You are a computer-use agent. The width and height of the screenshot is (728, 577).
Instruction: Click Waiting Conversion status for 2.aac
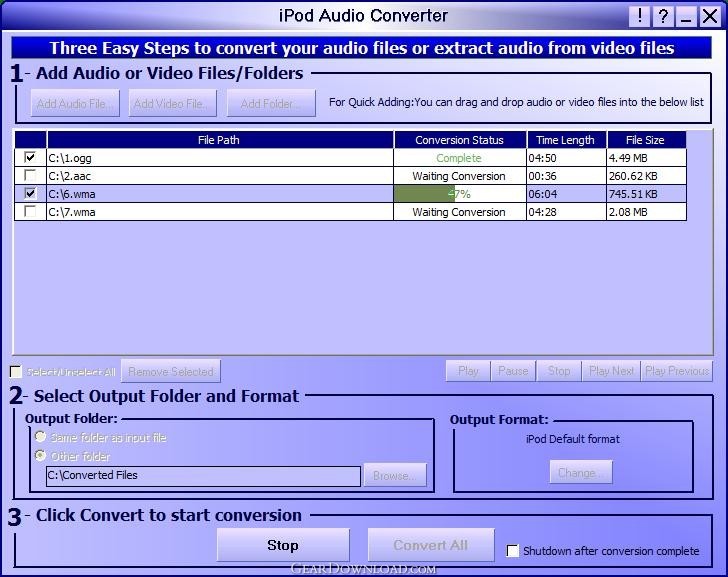(459, 176)
